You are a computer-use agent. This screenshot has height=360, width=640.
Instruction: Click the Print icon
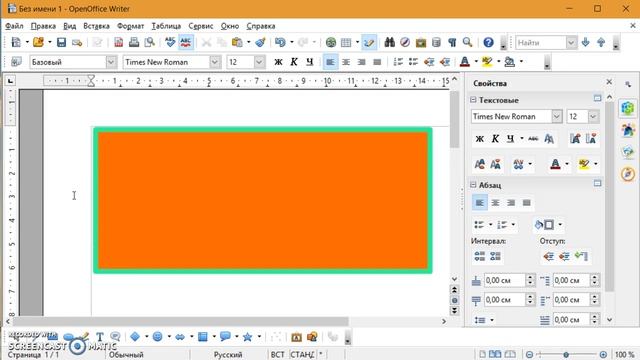134,42
